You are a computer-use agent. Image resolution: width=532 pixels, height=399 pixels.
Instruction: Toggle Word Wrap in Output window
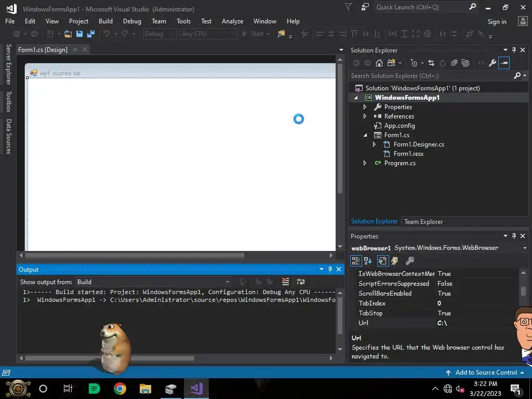[x=301, y=282]
